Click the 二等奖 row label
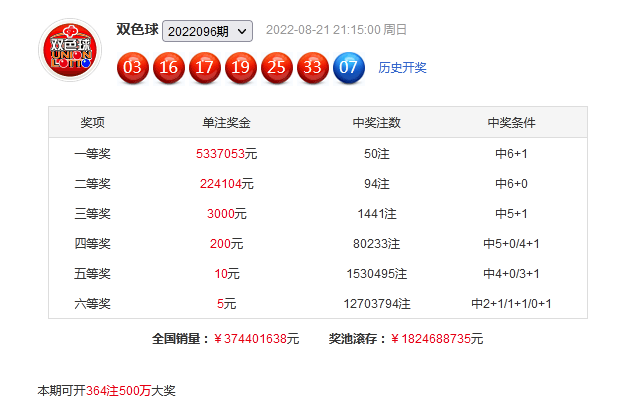Screen dimensions: 628x416 (93, 184)
